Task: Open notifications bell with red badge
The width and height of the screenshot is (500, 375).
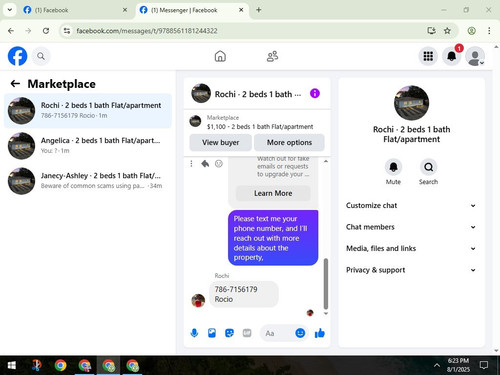Action: (452, 56)
